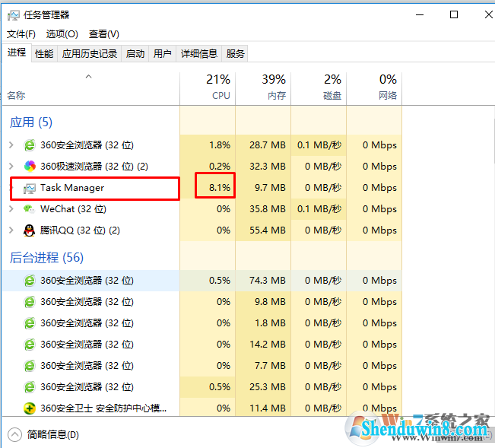
Task: Sort by the 0% 网络 column header
Action: pyautogui.click(x=374, y=88)
